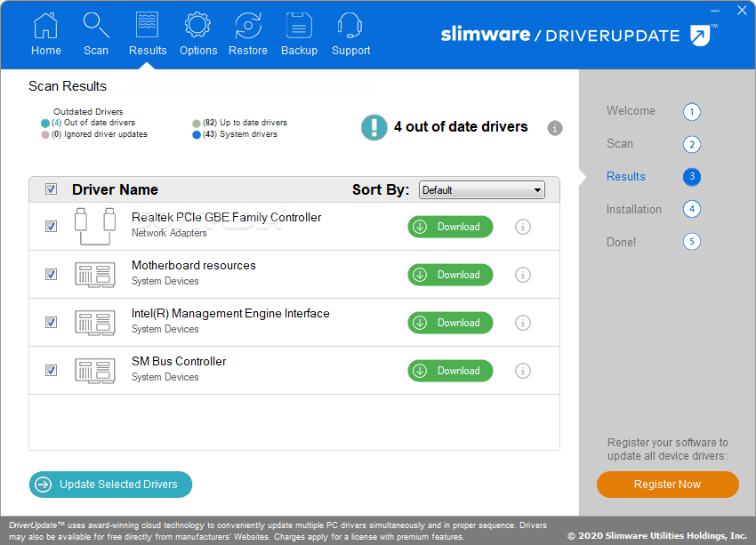Toggle the select-all checkbox beside Driver Name
The image size is (756, 545).
tap(51, 188)
